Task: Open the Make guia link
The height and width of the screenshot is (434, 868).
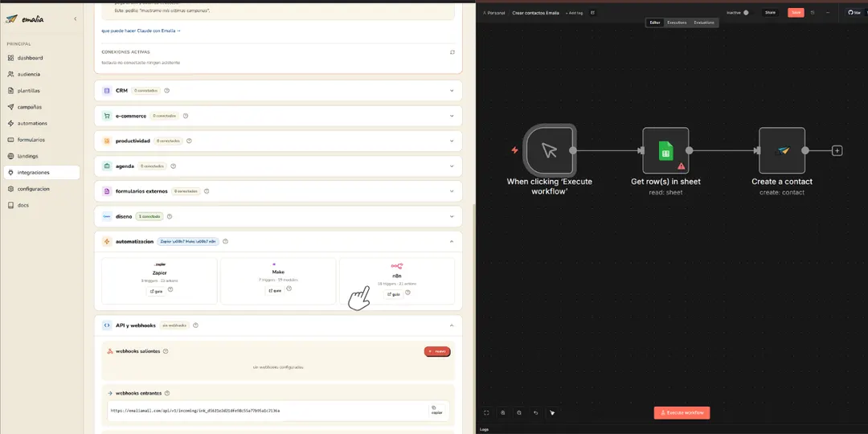Action: [x=275, y=290]
